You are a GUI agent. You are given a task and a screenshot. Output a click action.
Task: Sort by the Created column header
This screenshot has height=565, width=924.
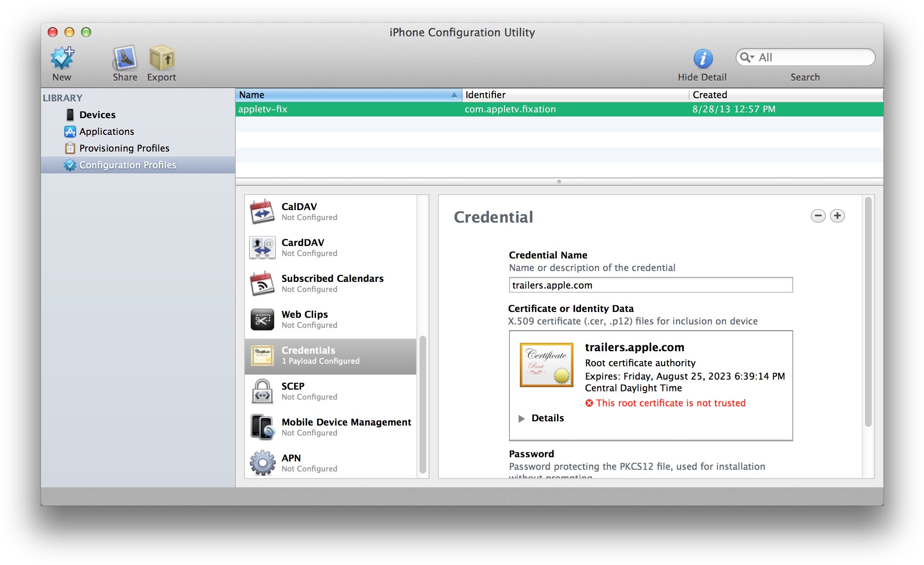[786, 95]
